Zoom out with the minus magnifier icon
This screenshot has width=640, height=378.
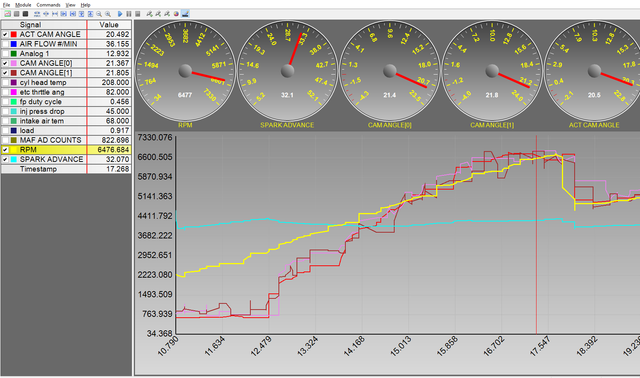click(x=99, y=14)
